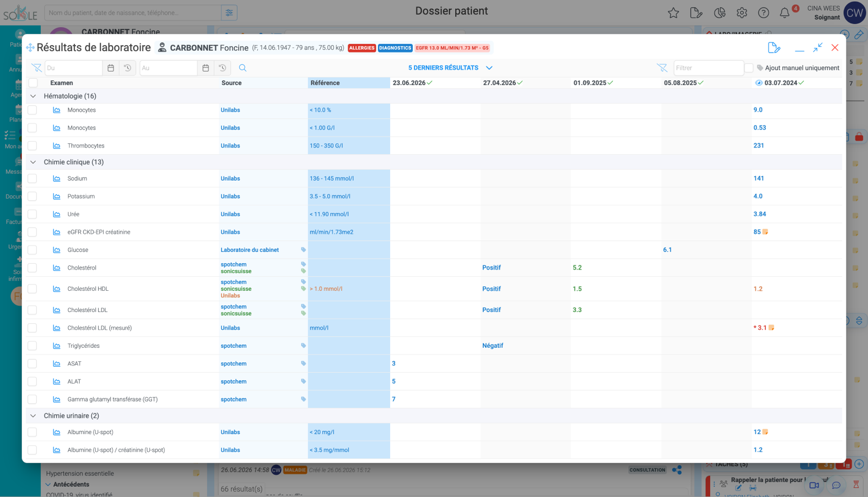The height and width of the screenshot is (497, 868).
Task: Open the 'Laboratoire du cabinet' source link
Action: coord(250,250)
